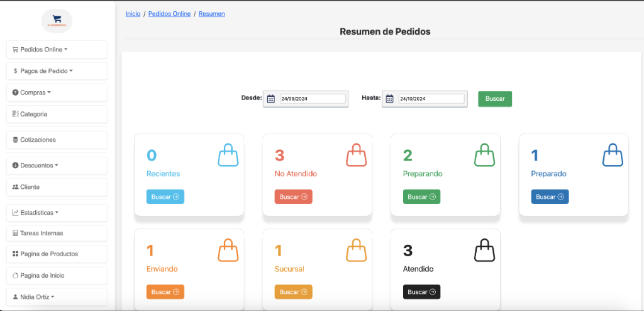Click the Pedidos Online cart icon in the sidebar
Viewport: 644px width, 311px height.
pyautogui.click(x=15, y=49)
